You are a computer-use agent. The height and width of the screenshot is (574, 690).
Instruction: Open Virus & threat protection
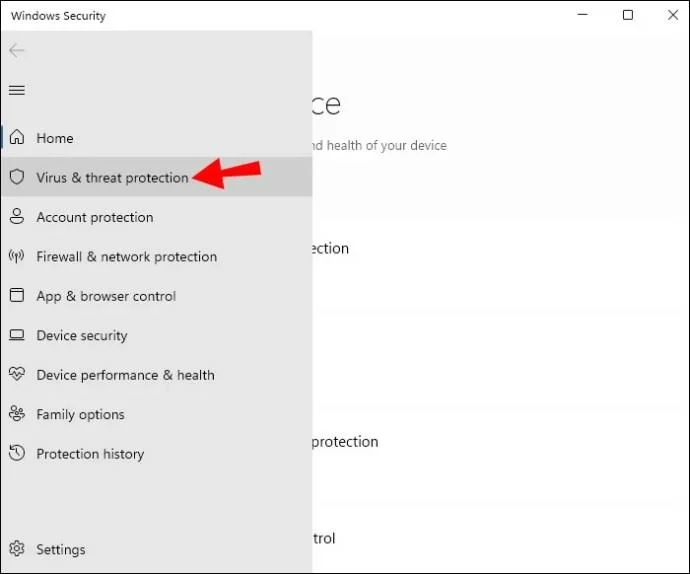[112, 178]
